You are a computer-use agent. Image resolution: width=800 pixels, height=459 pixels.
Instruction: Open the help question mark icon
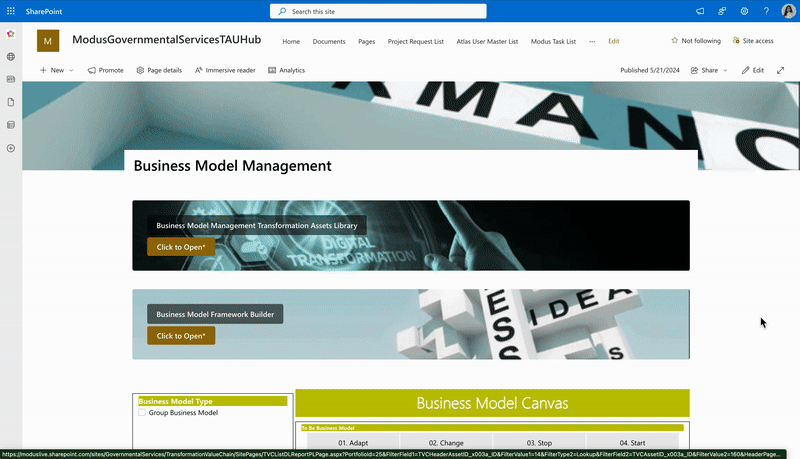(766, 11)
